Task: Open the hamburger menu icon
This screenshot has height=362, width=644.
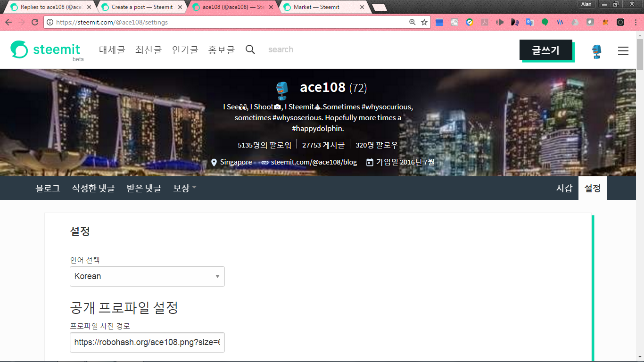Action: click(x=623, y=51)
